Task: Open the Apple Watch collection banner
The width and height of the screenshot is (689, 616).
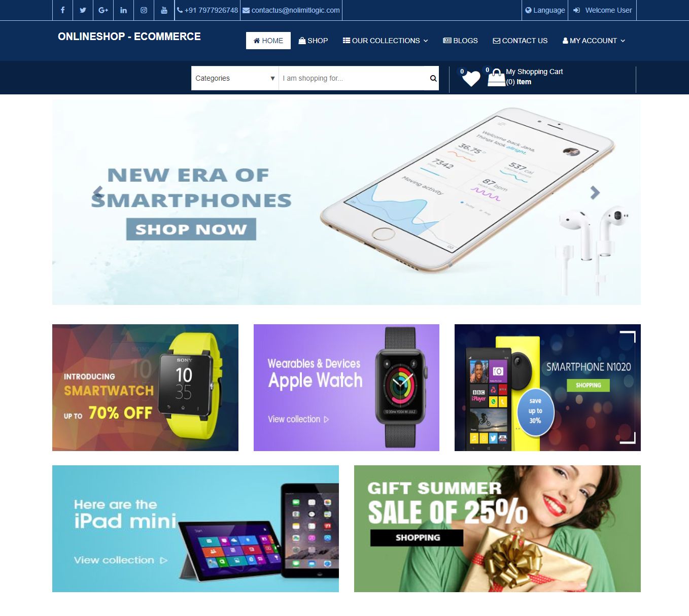Action: coord(347,388)
